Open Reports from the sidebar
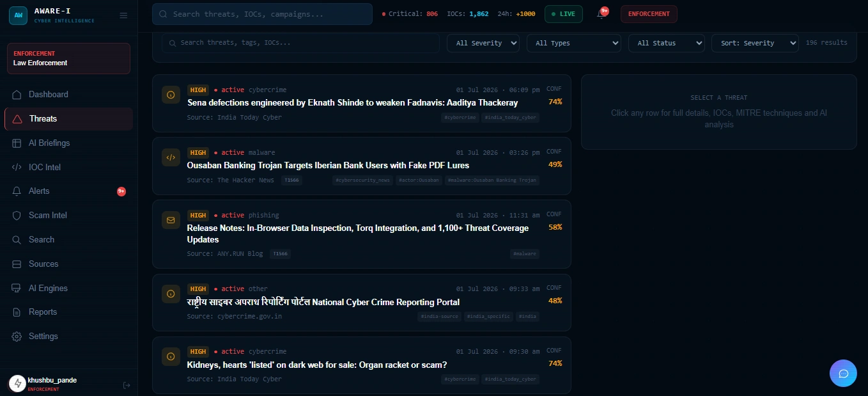Screen dimensions: 868x396 pyautogui.click(x=68, y=312)
